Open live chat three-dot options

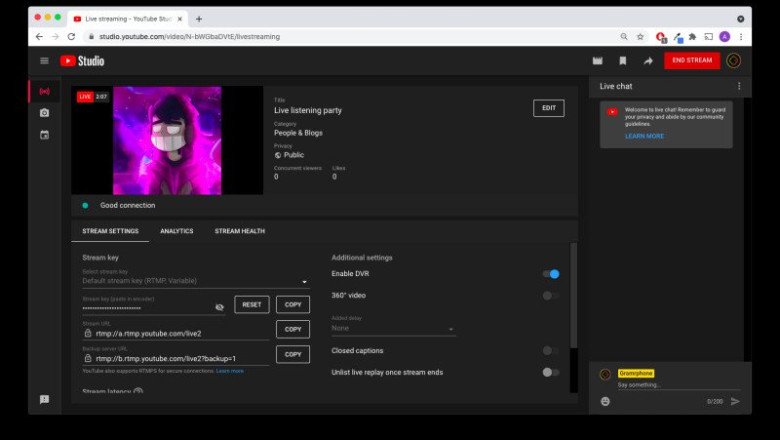(x=739, y=86)
